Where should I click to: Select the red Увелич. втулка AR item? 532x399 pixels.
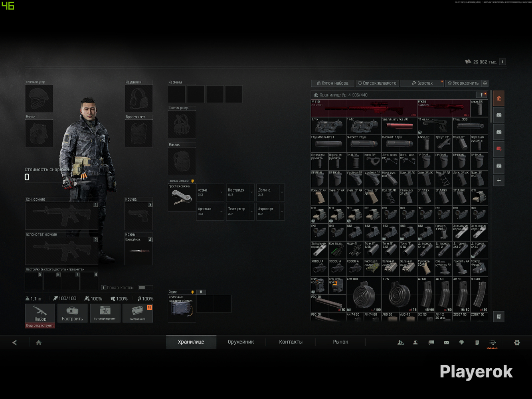399,126
